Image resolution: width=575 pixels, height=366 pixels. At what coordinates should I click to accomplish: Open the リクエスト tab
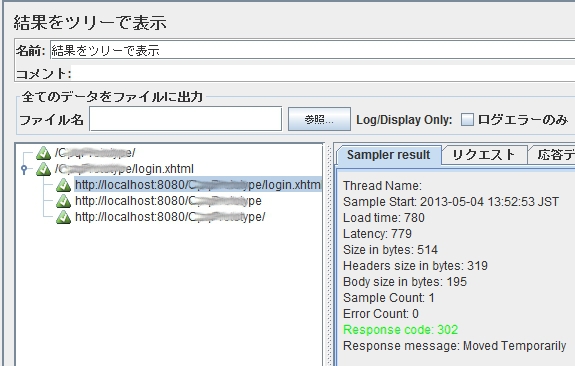[484, 155]
